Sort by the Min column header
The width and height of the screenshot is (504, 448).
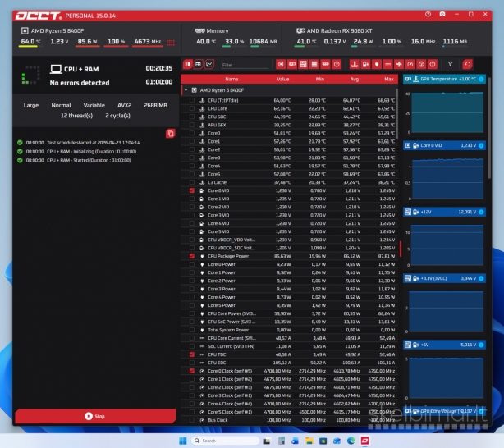(x=320, y=79)
